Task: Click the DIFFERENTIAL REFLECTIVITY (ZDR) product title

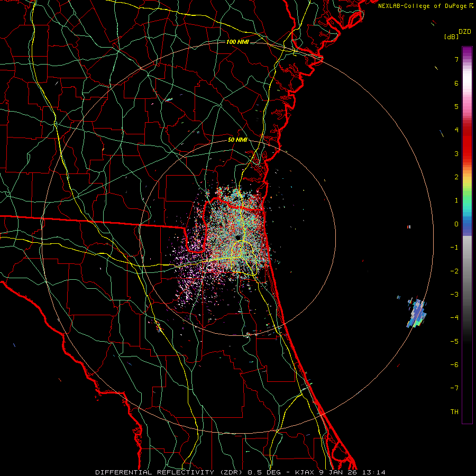Action: [170, 472]
